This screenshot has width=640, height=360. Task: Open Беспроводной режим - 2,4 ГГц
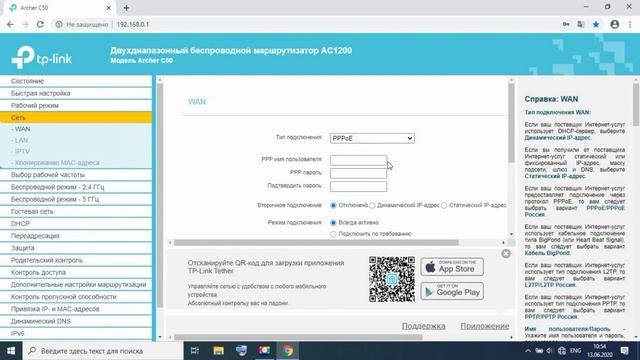[x=76, y=187]
